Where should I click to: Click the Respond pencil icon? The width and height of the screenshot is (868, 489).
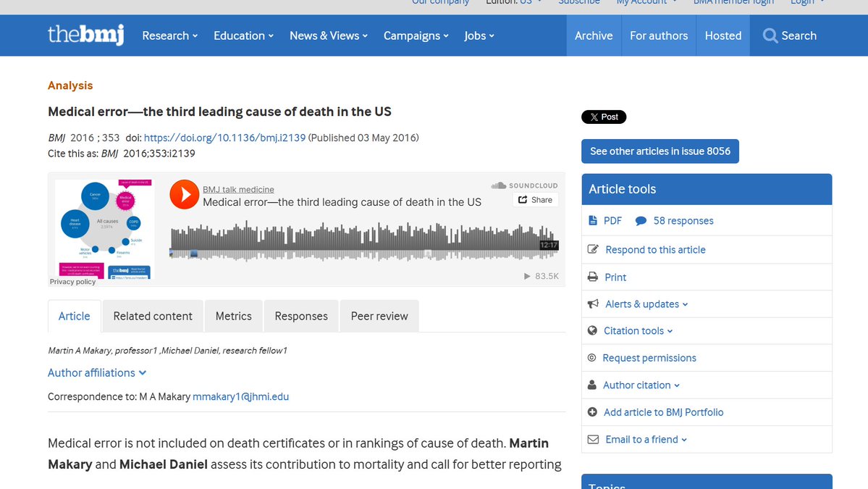[x=593, y=249]
